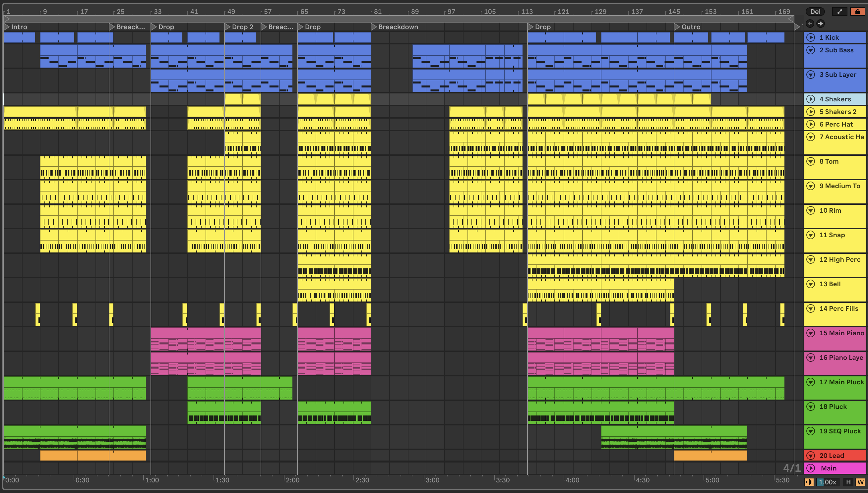
Task: Toggle the orange waveform icon at bottom right
Action: (809, 482)
